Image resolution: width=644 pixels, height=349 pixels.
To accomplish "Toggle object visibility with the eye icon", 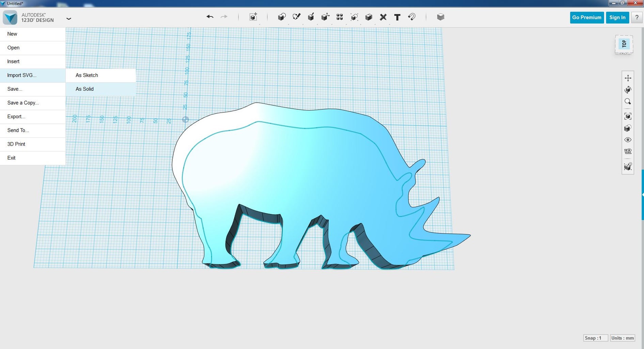I will point(628,140).
